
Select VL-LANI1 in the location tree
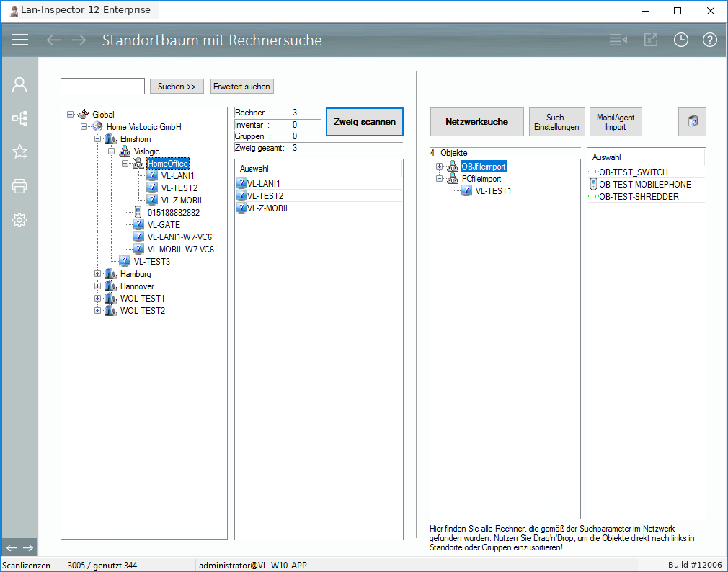click(x=178, y=176)
